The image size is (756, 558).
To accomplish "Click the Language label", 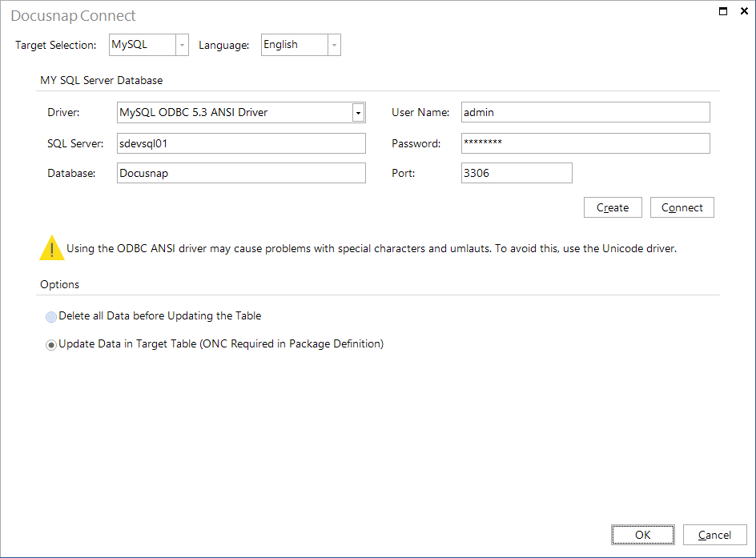I will [x=223, y=46].
